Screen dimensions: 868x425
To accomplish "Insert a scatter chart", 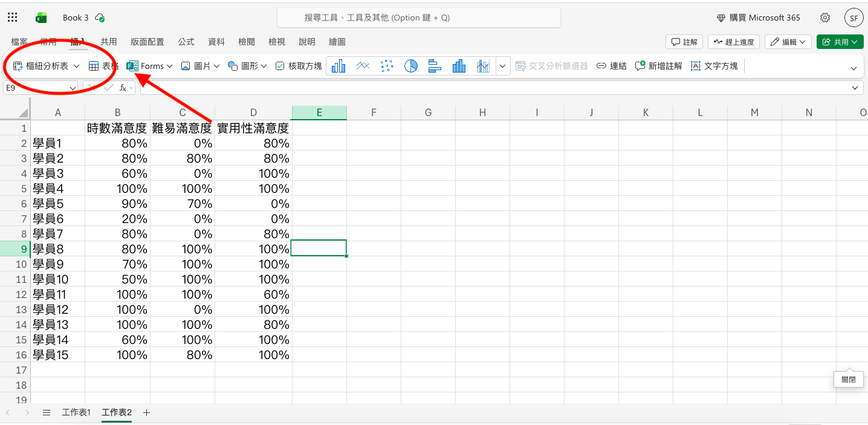I will click(x=386, y=65).
